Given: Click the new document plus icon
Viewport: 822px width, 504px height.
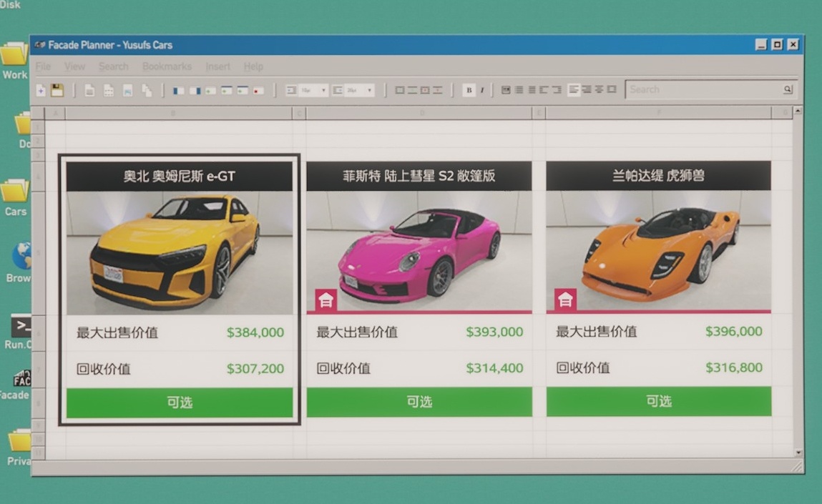Looking at the screenshot, I should [41, 91].
